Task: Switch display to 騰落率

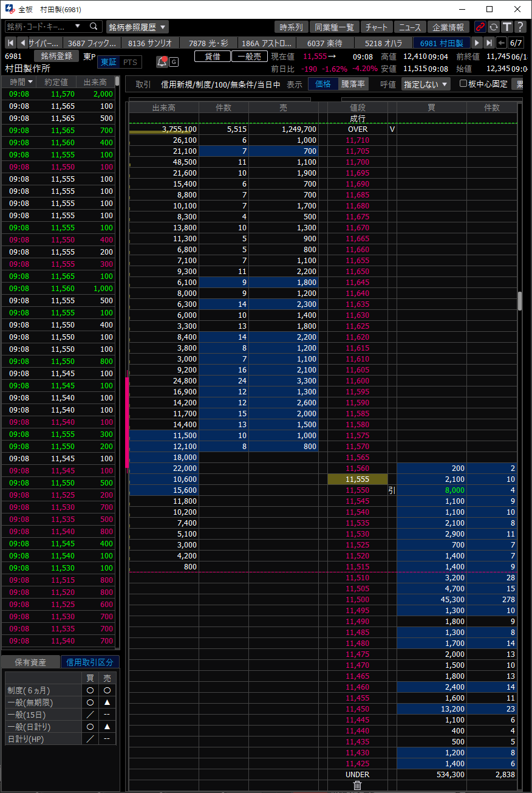Action: tap(353, 84)
